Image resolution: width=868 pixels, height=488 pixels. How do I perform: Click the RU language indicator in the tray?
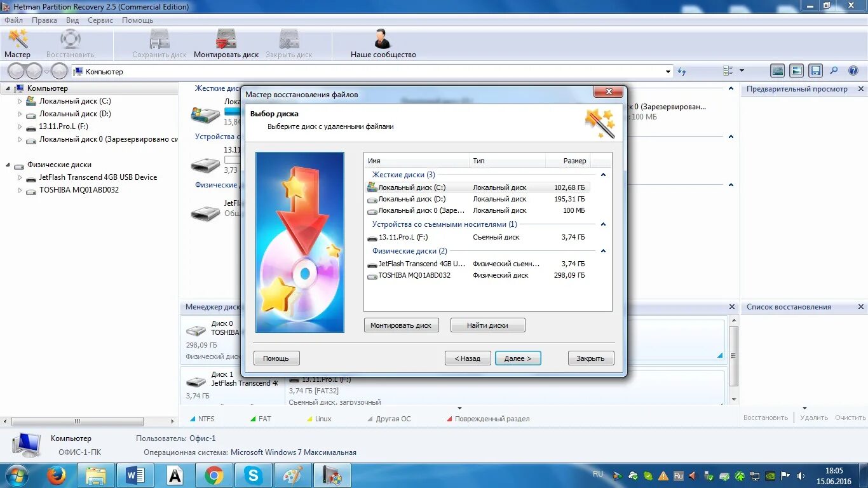click(598, 474)
